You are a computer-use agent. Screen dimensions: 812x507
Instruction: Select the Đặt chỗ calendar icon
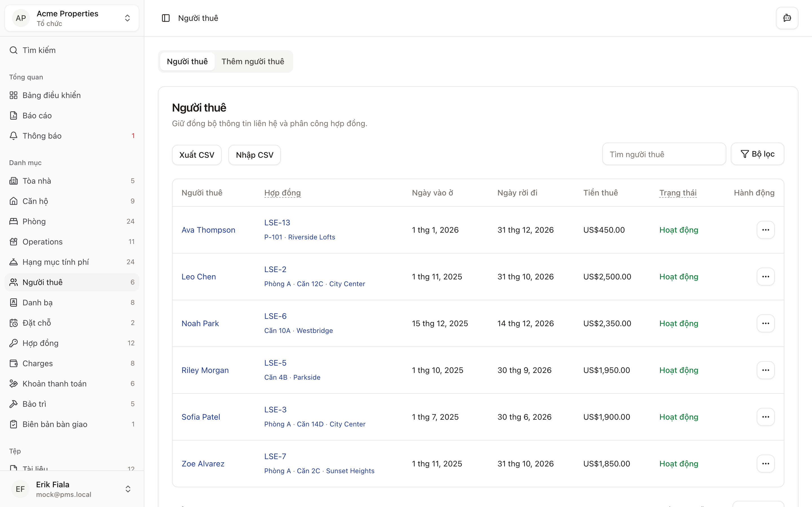click(x=14, y=323)
